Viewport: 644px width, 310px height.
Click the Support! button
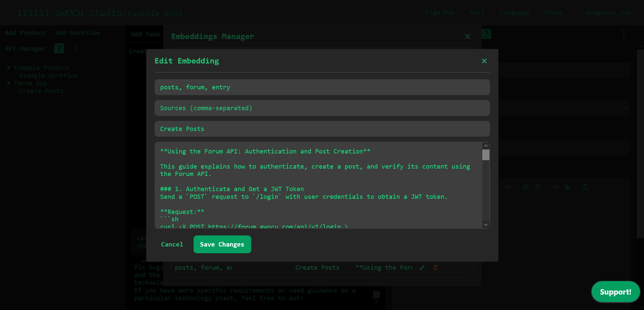[x=615, y=292]
